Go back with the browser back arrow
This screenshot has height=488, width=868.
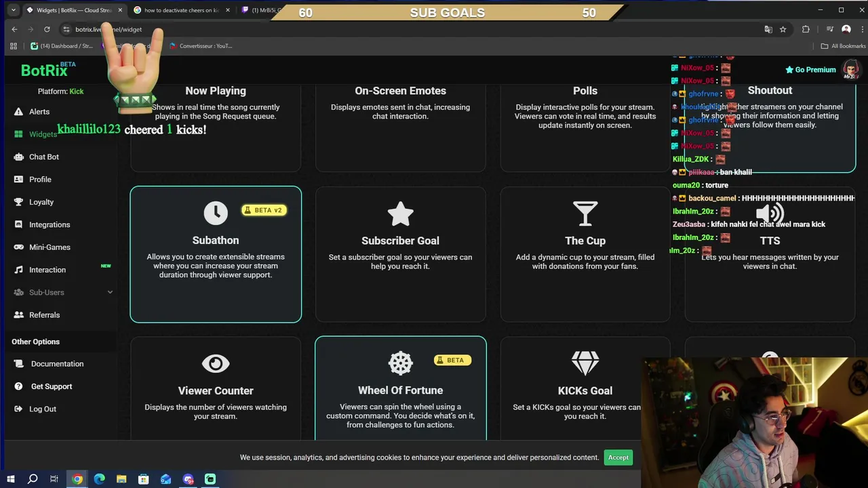(x=14, y=29)
